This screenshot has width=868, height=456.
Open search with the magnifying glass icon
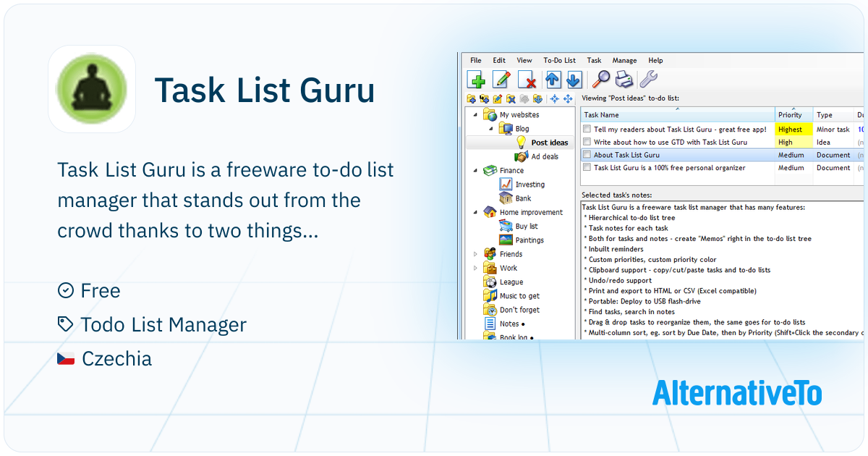tap(600, 79)
